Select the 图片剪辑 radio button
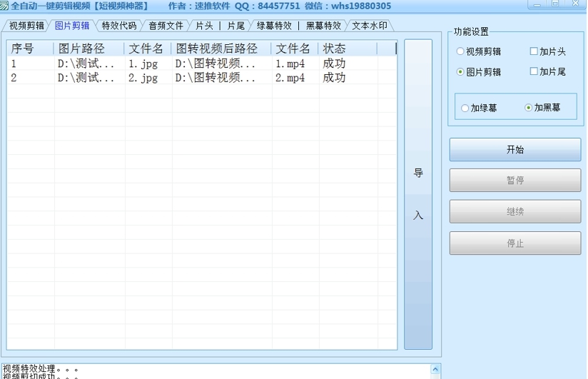This screenshot has width=588, height=379. [x=479, y=71]
